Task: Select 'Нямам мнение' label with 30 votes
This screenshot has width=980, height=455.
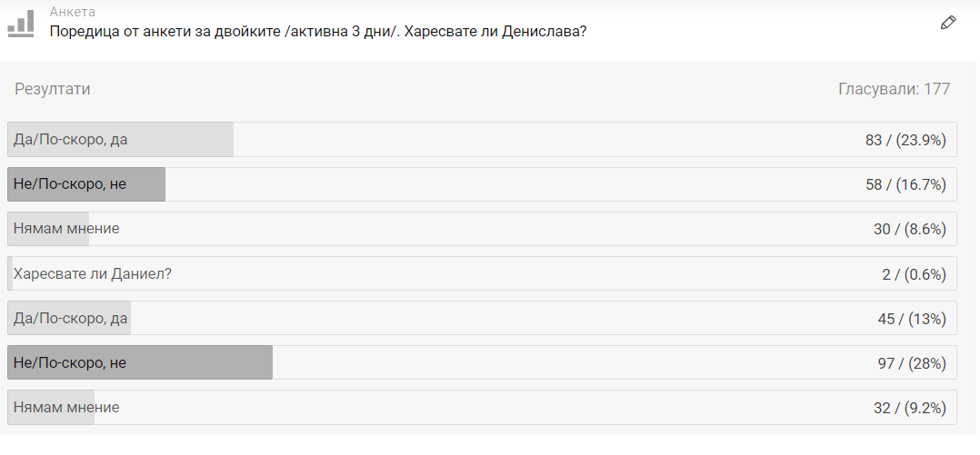Action: pyautogui.click(x=66, y=229)
